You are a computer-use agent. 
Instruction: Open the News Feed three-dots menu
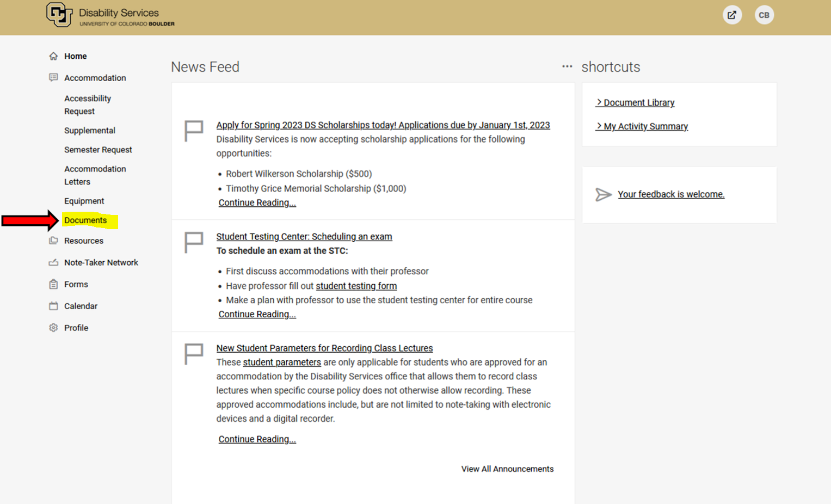567,66
